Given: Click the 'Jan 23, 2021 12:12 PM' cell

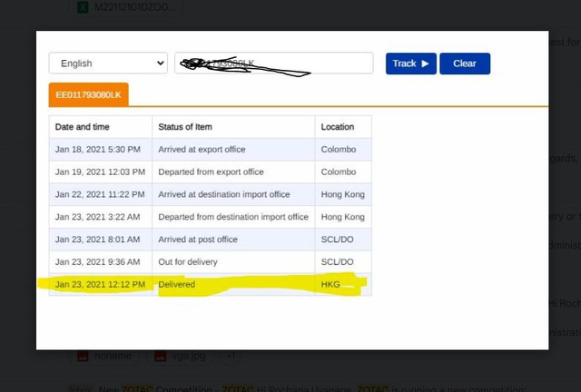Looking at the screenshot, I should [100, 285].
